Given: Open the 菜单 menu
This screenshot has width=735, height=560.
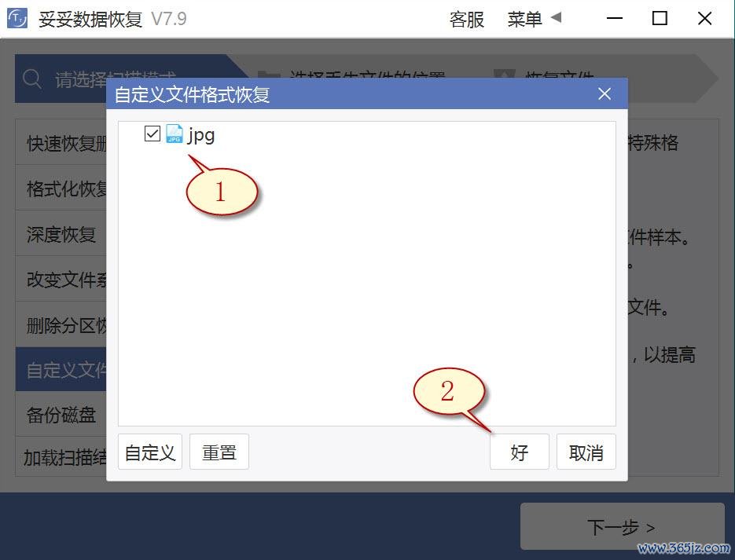Looking at the screenshot, I should pos(525,19).
